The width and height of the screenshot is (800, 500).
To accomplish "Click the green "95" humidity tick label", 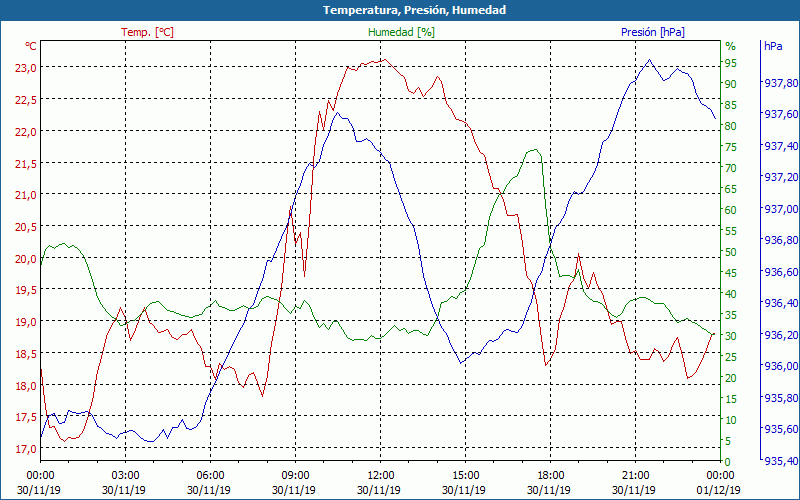I will point(731,63).
